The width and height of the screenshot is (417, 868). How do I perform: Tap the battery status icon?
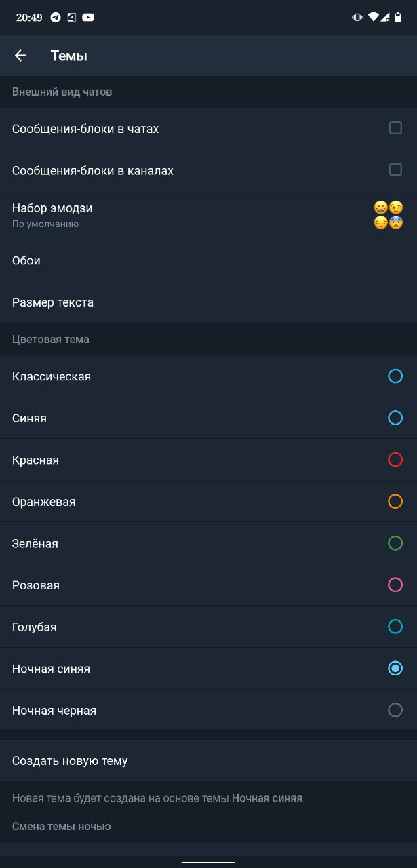point(399,18)
